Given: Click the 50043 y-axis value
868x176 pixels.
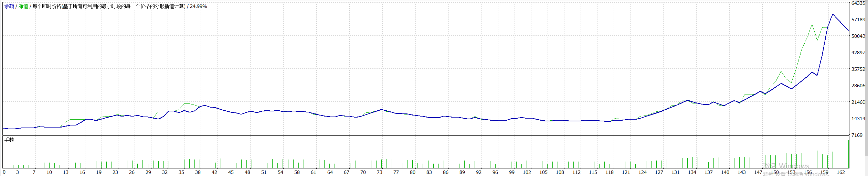Looking at the screenshot, I should click(x=858, y=36).
